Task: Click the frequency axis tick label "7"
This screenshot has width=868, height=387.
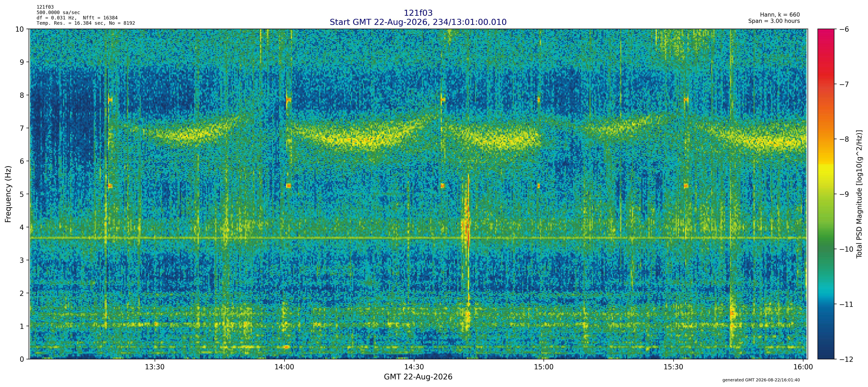Action: 22,128
